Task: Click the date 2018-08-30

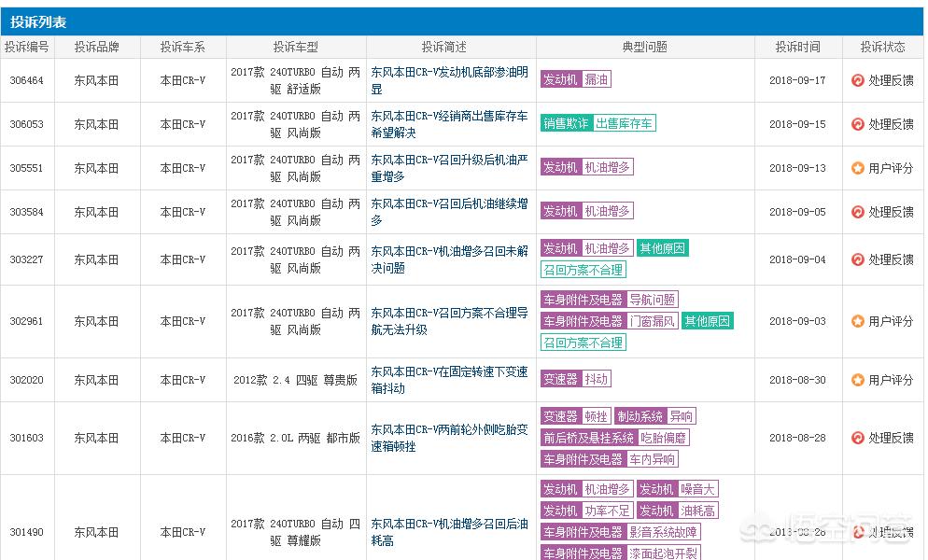Action: click(x=797, y=380)
